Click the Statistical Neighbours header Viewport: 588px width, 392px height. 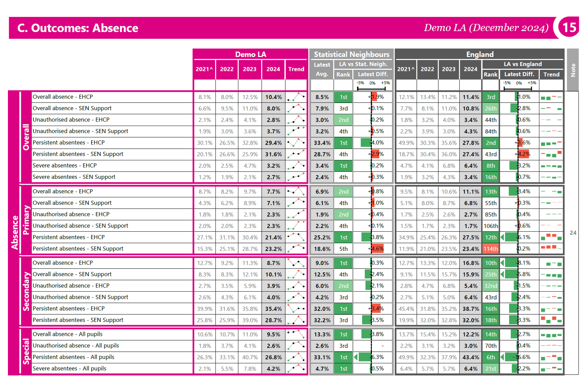(352, 54)
